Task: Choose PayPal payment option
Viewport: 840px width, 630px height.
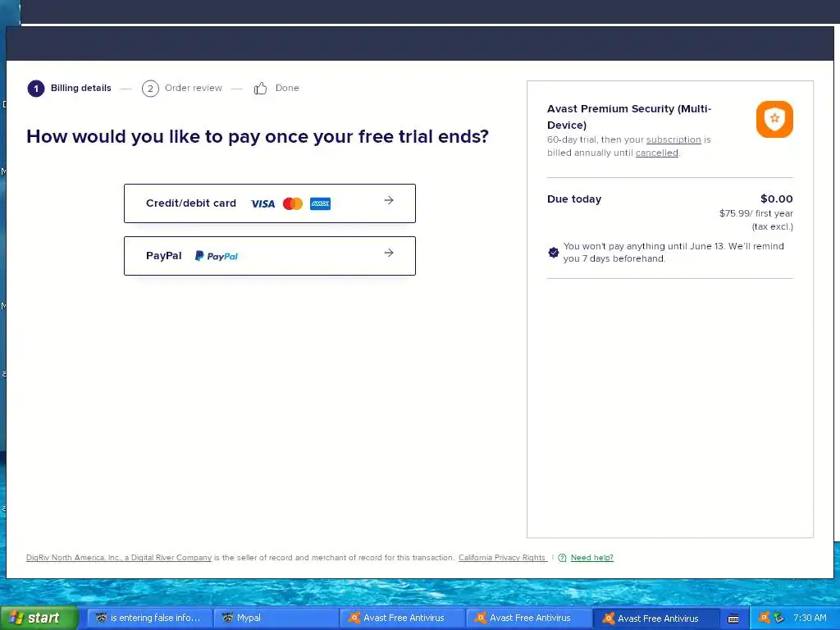Action: (x=269, y=256)
